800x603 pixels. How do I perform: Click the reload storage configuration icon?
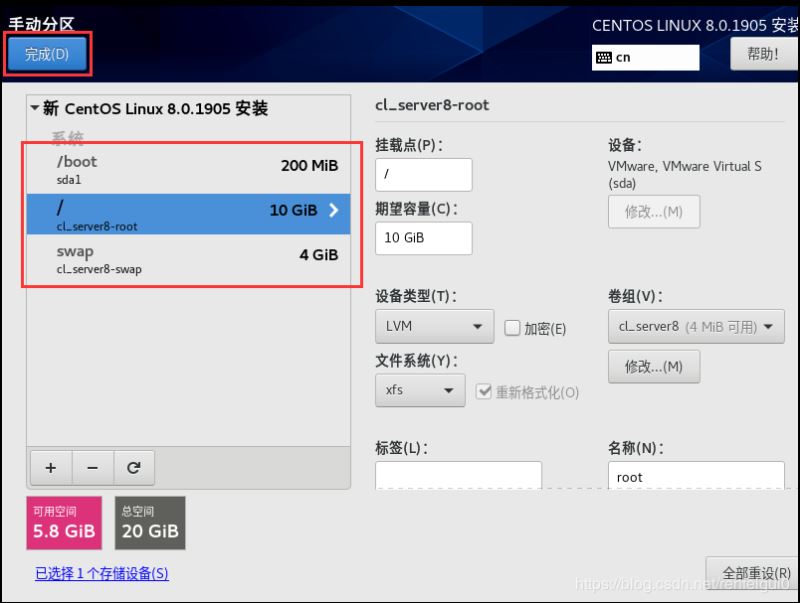tap(133, 467)
